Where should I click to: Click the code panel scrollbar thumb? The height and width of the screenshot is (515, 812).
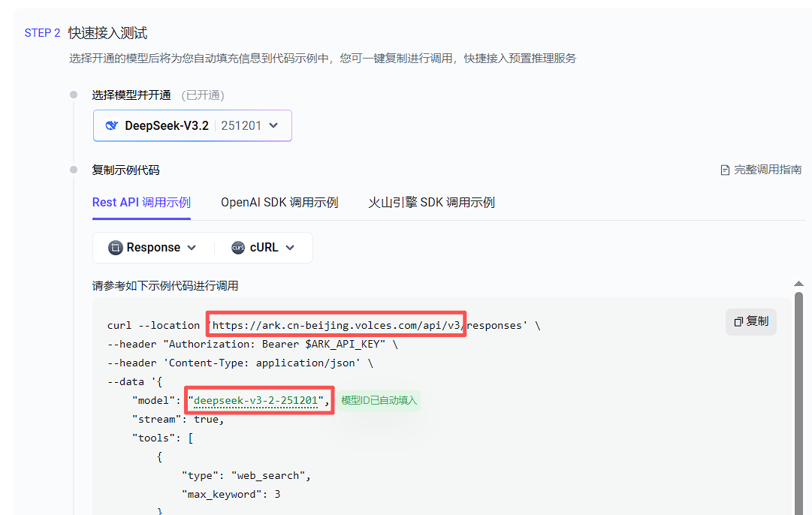point(798,398)
